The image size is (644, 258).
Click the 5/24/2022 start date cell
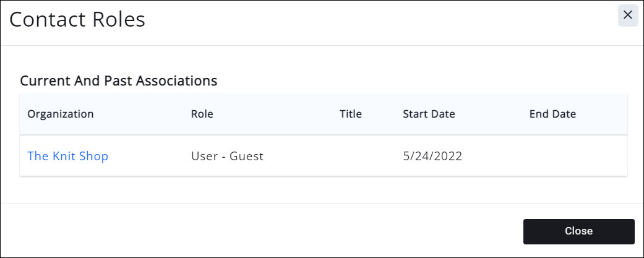[432, 157]
